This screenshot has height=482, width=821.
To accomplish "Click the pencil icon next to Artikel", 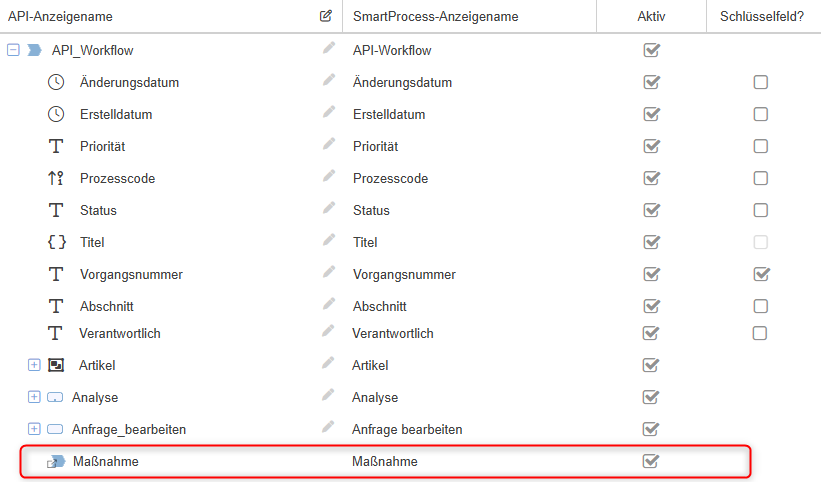I will [x=328, y=364].
